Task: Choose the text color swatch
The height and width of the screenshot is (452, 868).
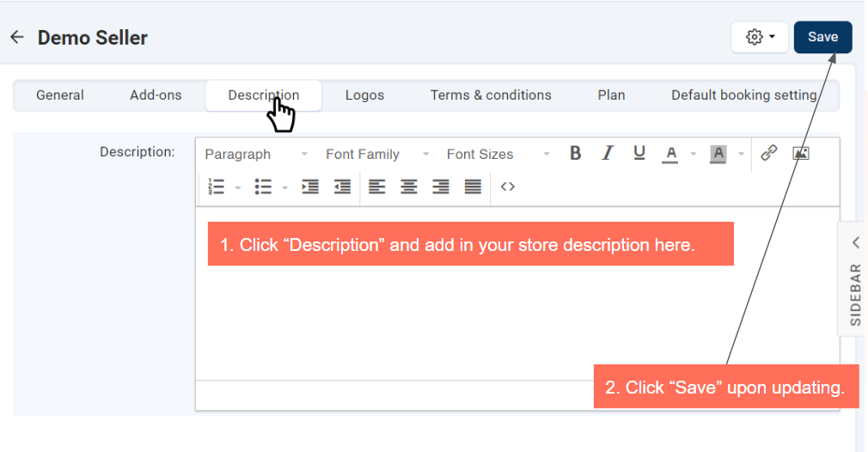Action: [670, 153]
